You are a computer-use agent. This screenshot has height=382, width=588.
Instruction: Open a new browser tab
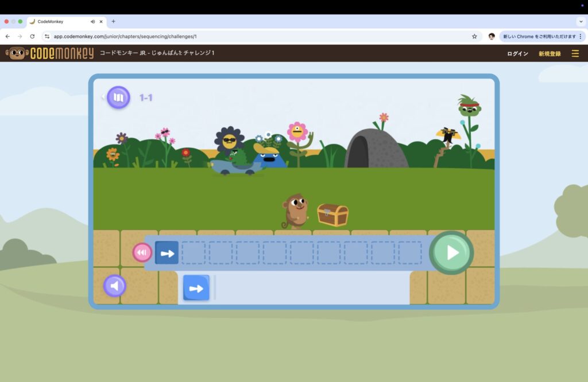pyautogui.click(x=113, y=21)
